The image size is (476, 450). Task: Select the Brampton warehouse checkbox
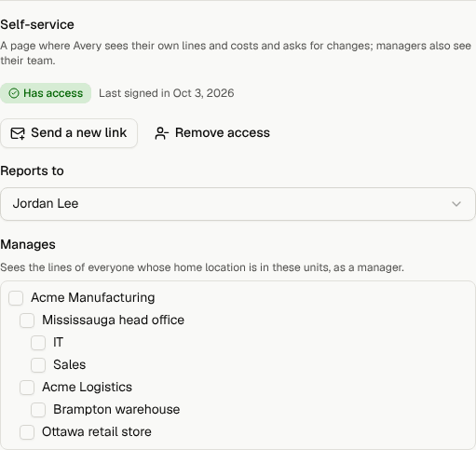tap(38, 410)
